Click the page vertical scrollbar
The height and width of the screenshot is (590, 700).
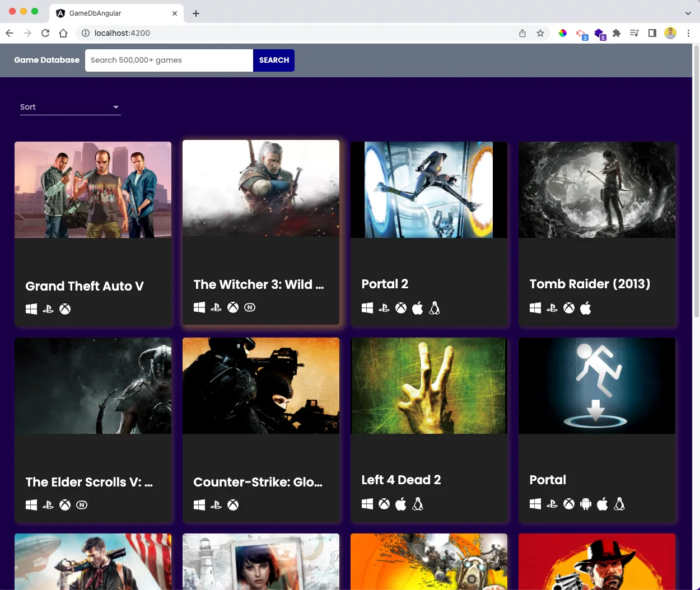click(x=696, y=181)
